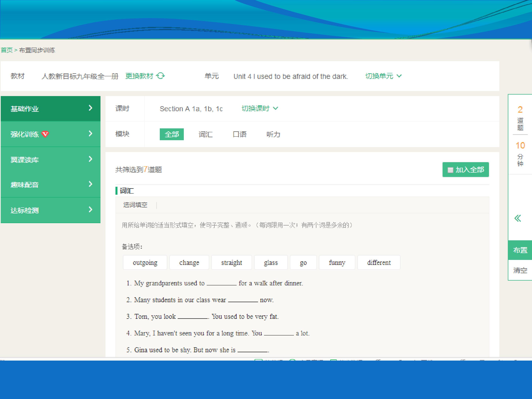The image size is (532, 399).
Task: Click the 清空 clear button
Action: click(520, 270)
